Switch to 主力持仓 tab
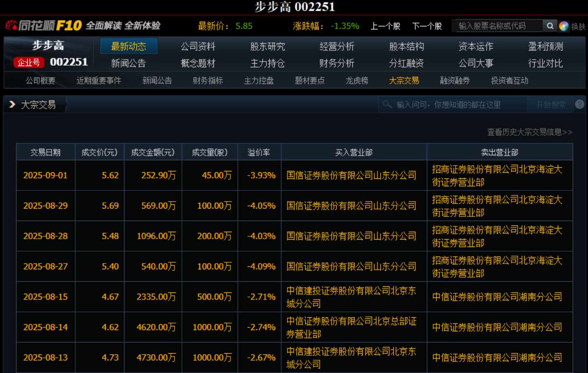588x373 pixels. pyautogui.click(x=268, y=63)
